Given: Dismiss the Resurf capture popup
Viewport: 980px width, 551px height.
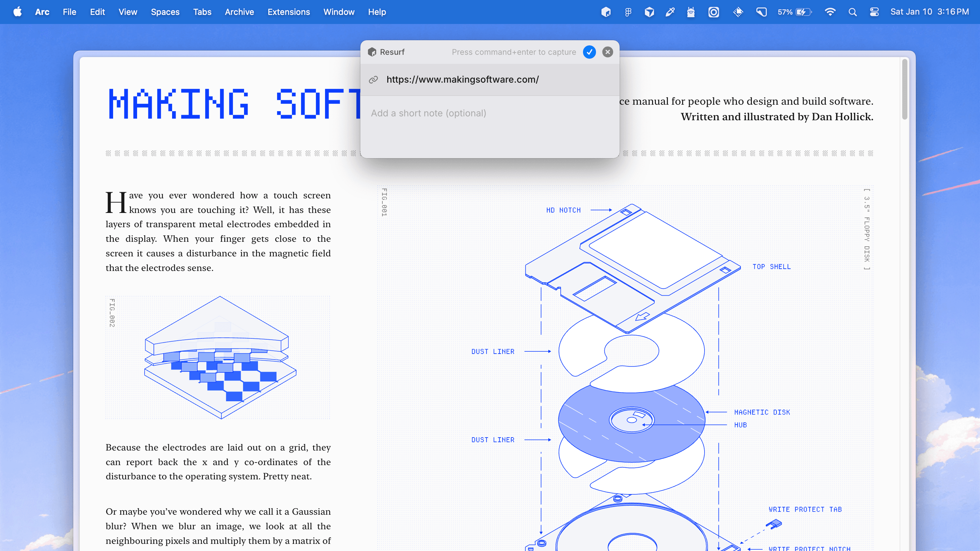Looking at the screenshot, I should 608,52.
